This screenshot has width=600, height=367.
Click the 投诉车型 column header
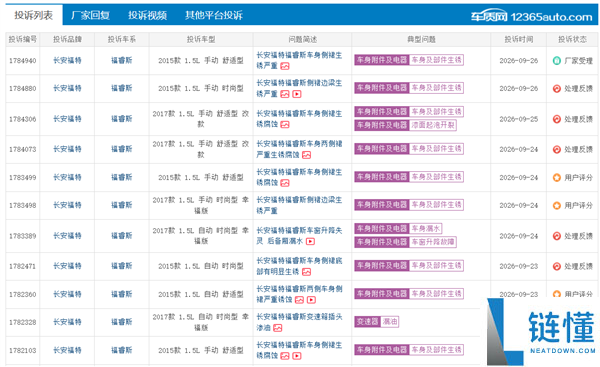[x=201, y=39]
